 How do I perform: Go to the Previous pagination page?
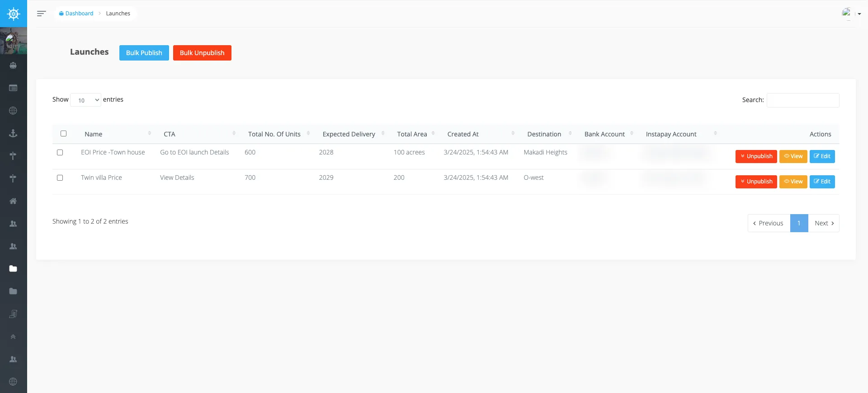point(769,223)
